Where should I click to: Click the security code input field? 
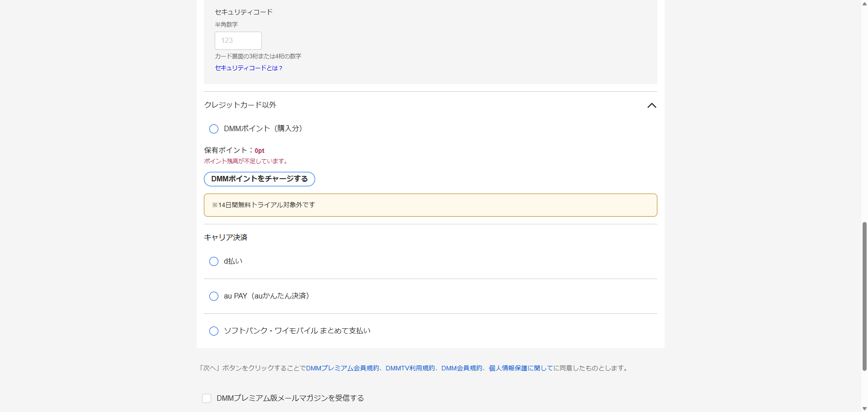coord(238,41)
